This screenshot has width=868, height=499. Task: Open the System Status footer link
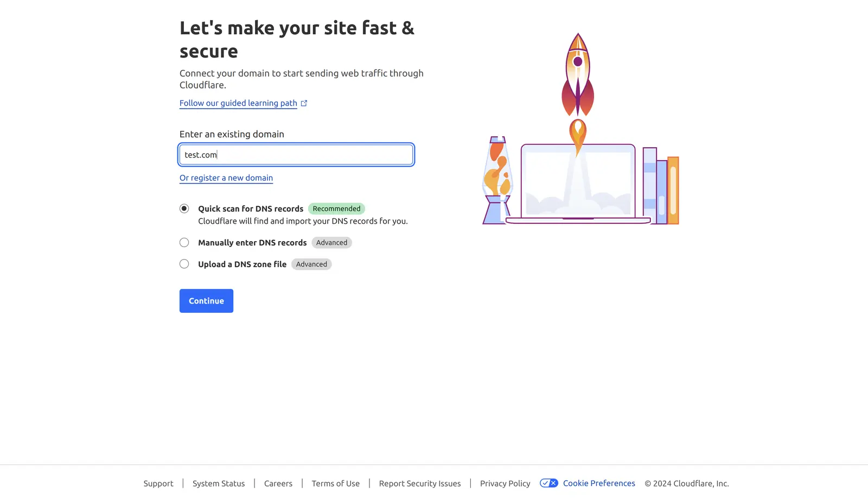pos(219,483)
